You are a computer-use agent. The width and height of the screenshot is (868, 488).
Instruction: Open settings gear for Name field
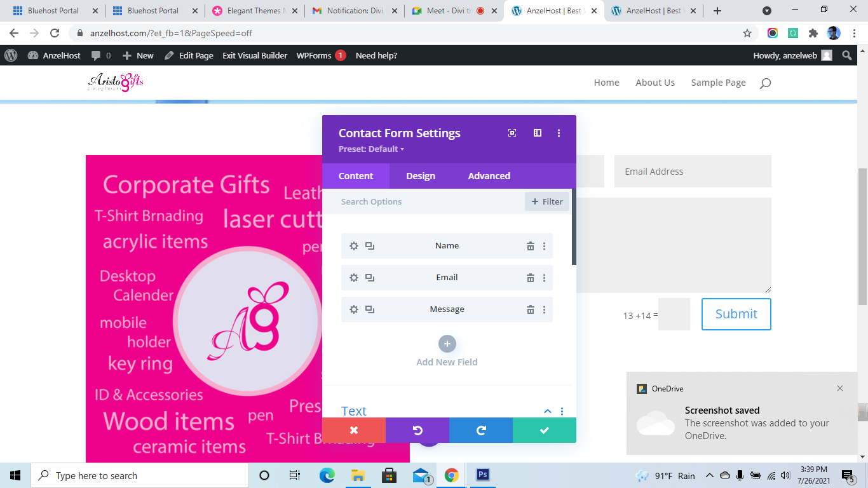(x=354, y=246)
